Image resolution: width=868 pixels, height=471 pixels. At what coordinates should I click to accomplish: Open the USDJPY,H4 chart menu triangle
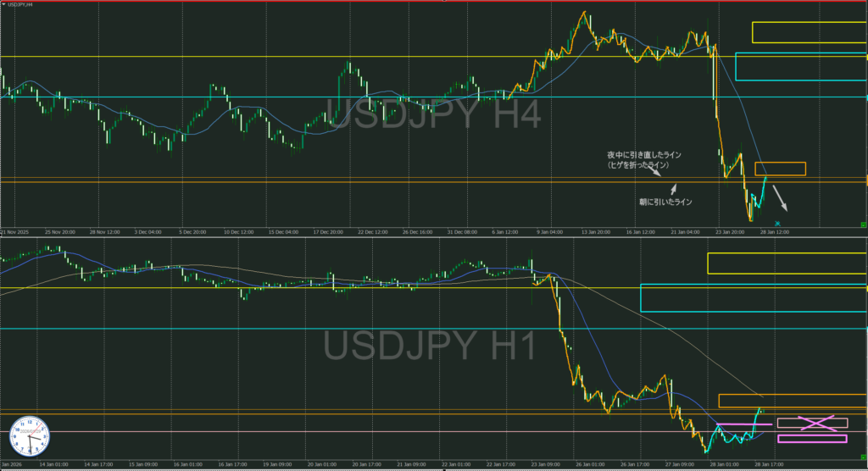click(x=3, y=4)
